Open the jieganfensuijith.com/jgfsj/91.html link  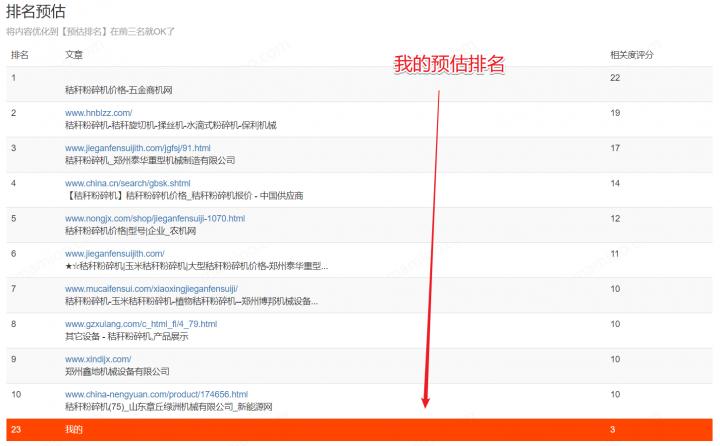(137, 148)
